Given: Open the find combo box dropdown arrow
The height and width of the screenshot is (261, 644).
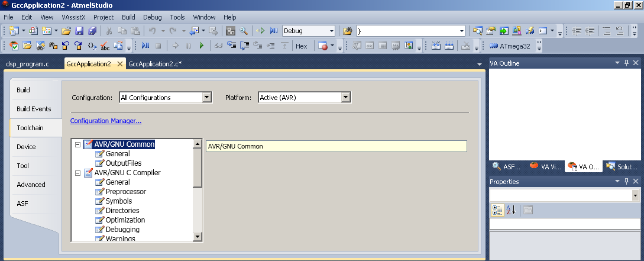Looking at the screenshot, I should coord(462,31).
